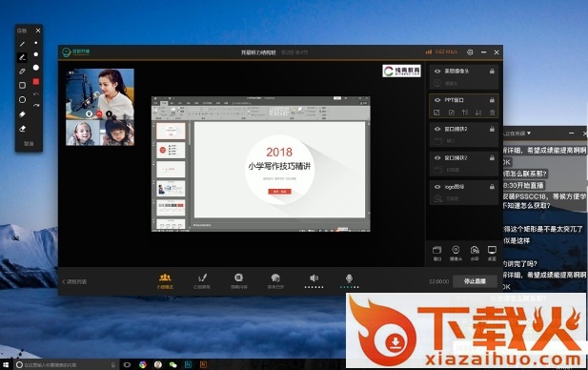Switch to the highlighted group mode tab
The width and height of the screenshot is (588, 370).
pyautogui.click(x=165, y=281)
